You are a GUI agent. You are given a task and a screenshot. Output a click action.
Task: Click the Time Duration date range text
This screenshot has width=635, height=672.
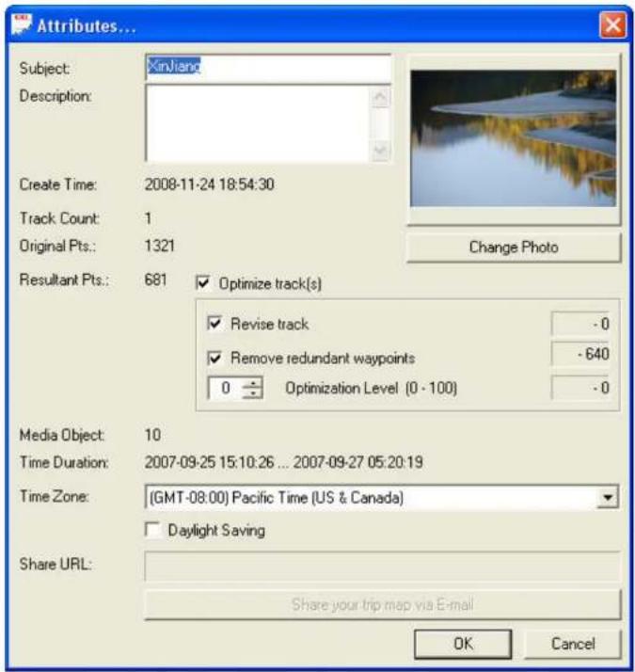[x=284, y=462]
